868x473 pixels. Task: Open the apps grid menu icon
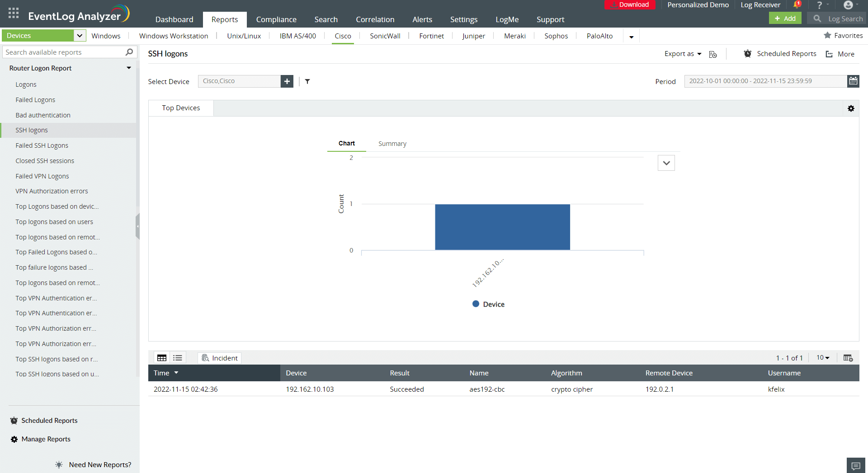[13, 13]
